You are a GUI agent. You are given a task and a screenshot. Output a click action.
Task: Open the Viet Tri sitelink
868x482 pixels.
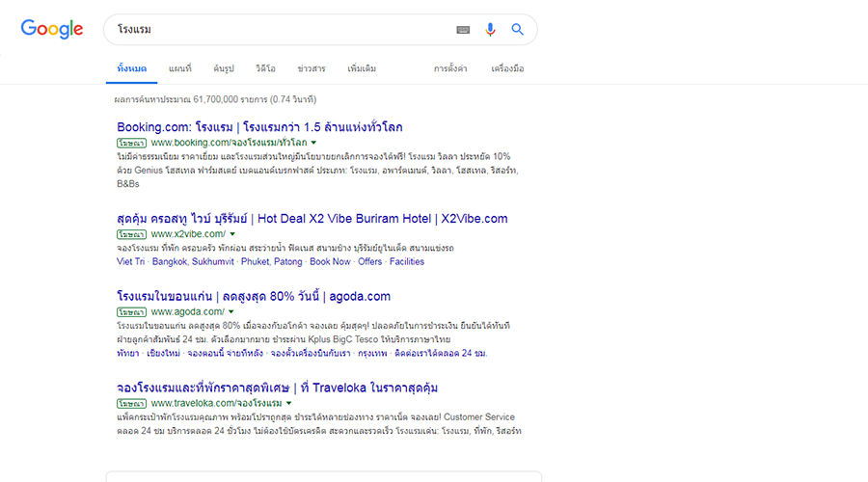coord(130,262)
